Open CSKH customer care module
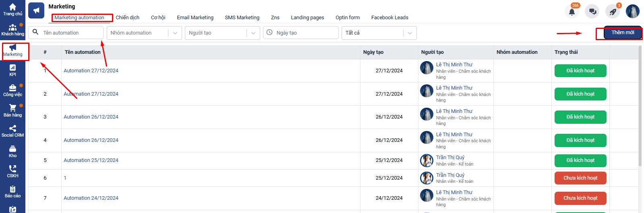Screen dimensions: 644x213 (12, 172)
